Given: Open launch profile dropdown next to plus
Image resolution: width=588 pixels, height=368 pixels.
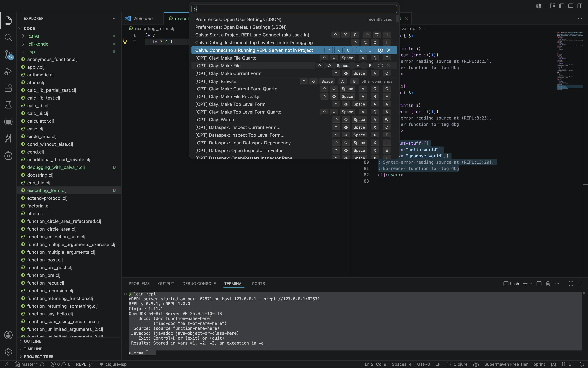Looking at the screenshot, I should click(x=531, y=284).
